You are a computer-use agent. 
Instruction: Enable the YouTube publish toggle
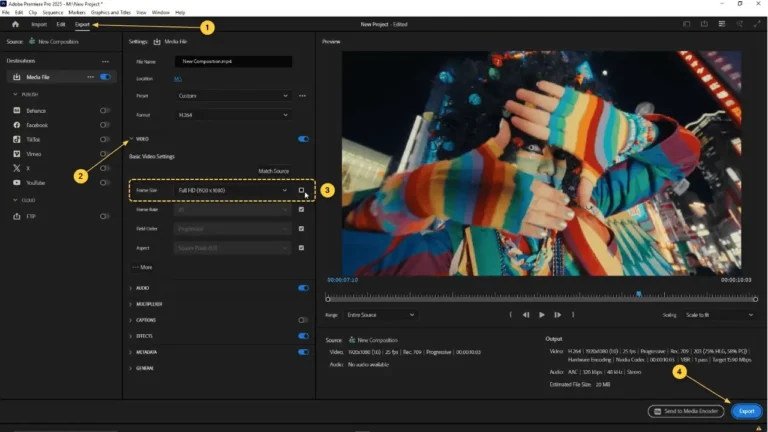point(105,183)
